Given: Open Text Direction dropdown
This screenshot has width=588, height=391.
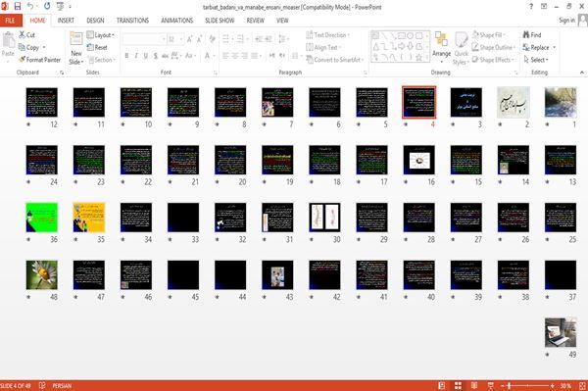Looking at the screenshot, I should pyautogui.click(x=327, y=35).
